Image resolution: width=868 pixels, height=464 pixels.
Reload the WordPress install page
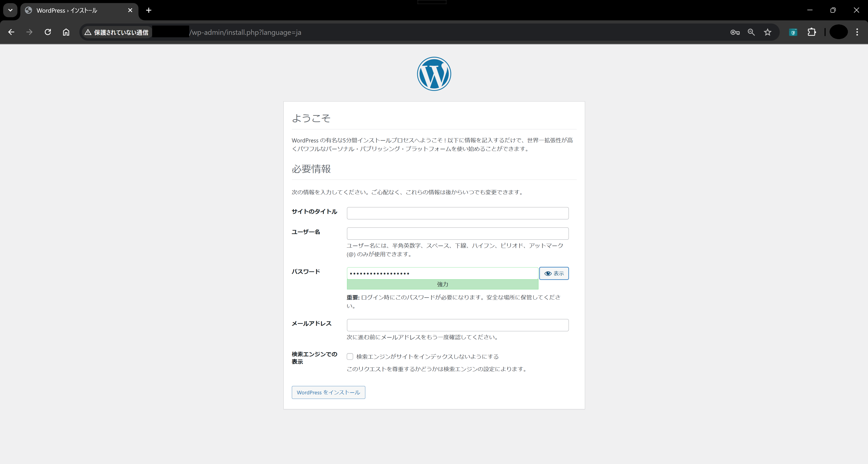point(48,32)
